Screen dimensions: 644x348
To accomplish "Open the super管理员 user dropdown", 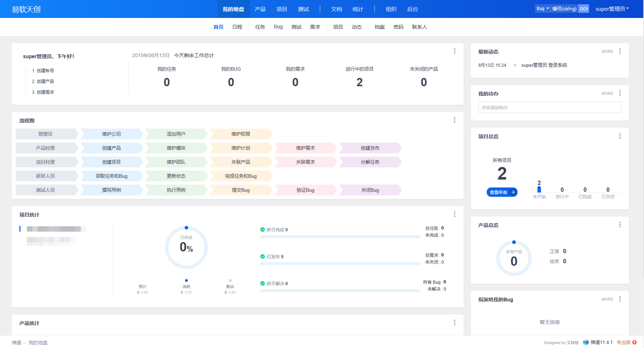I will click(x=612, y=9).
